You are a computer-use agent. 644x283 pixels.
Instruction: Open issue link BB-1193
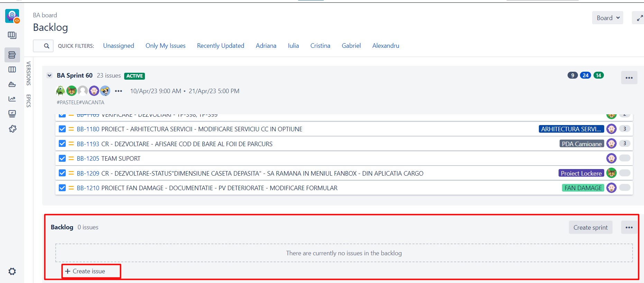pos(88,144)
